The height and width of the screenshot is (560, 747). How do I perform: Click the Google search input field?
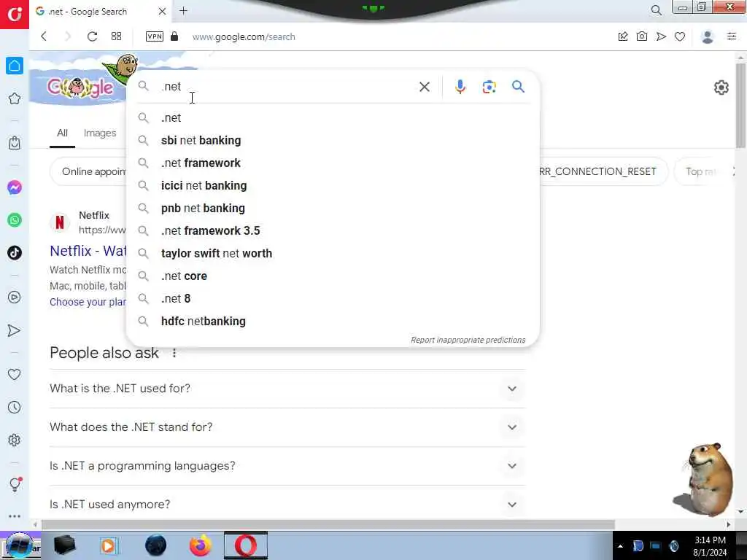286,87
